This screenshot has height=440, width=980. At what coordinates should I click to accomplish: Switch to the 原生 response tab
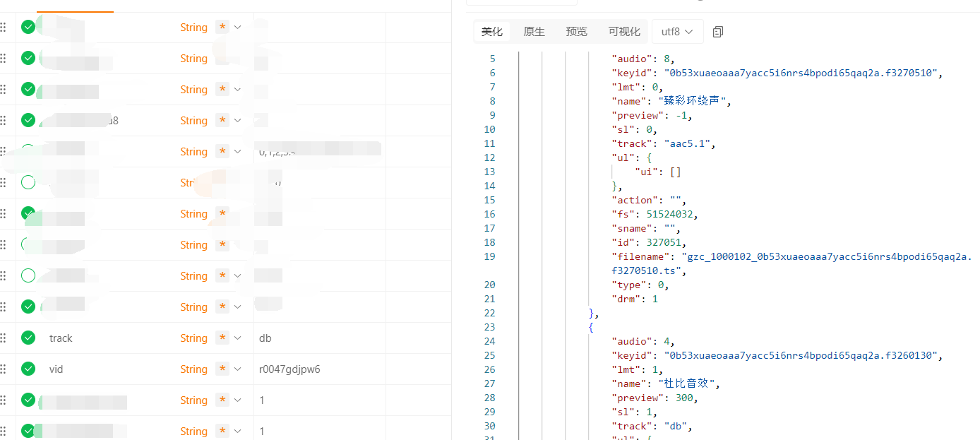tap(534, 32)
